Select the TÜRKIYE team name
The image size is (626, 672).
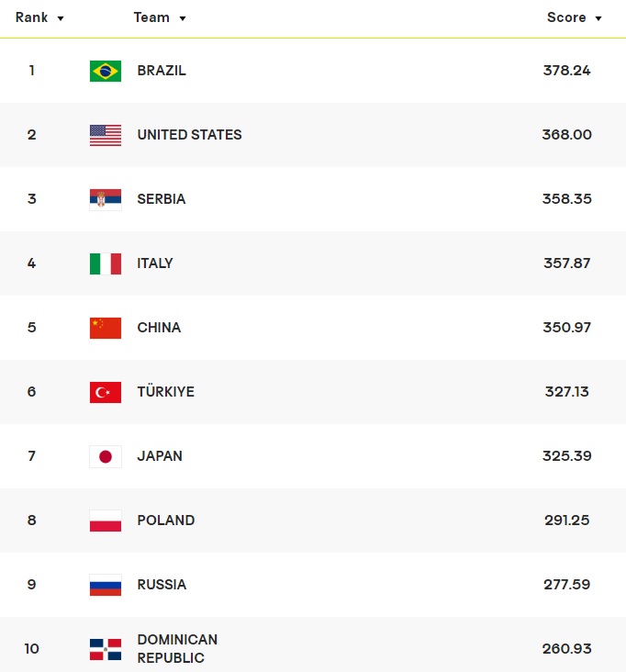coord(166,392)
